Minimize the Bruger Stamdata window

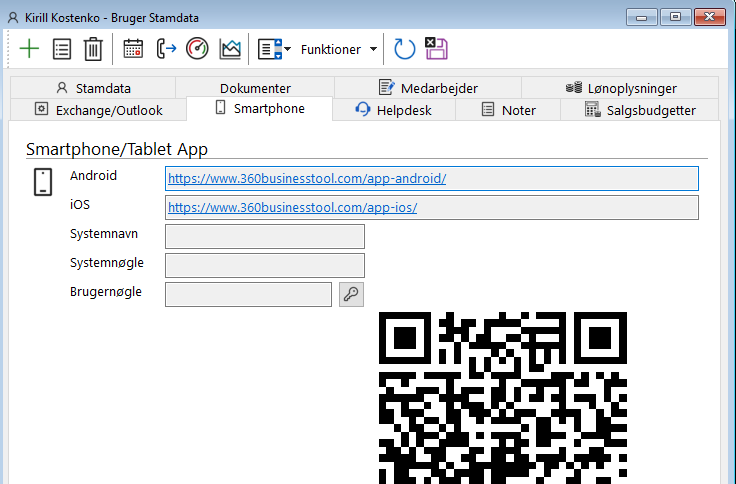(641, 17)
